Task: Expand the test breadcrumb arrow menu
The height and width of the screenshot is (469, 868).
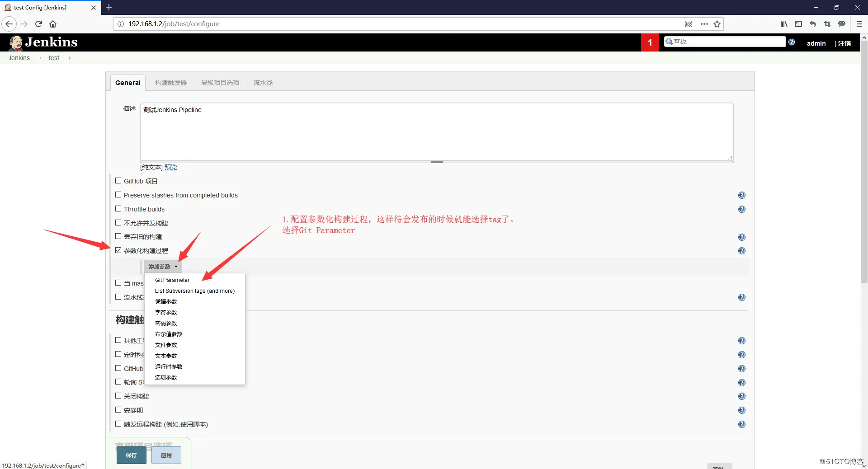Action: (x=70, y=58)
